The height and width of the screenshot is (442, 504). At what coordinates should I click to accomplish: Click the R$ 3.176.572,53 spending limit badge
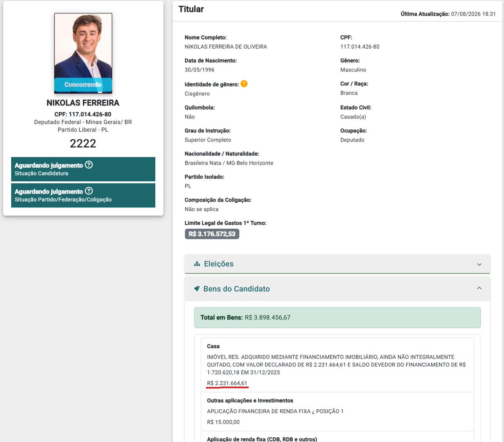212,234
